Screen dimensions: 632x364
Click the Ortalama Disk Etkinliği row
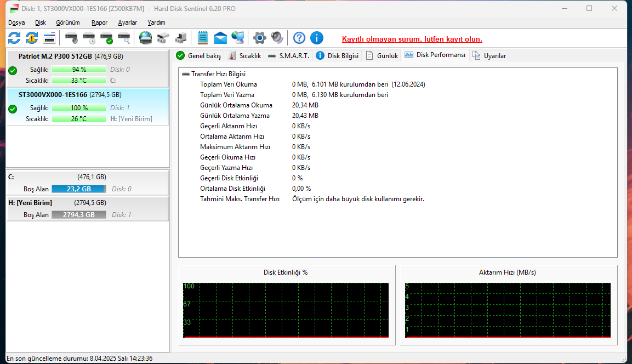255,189
